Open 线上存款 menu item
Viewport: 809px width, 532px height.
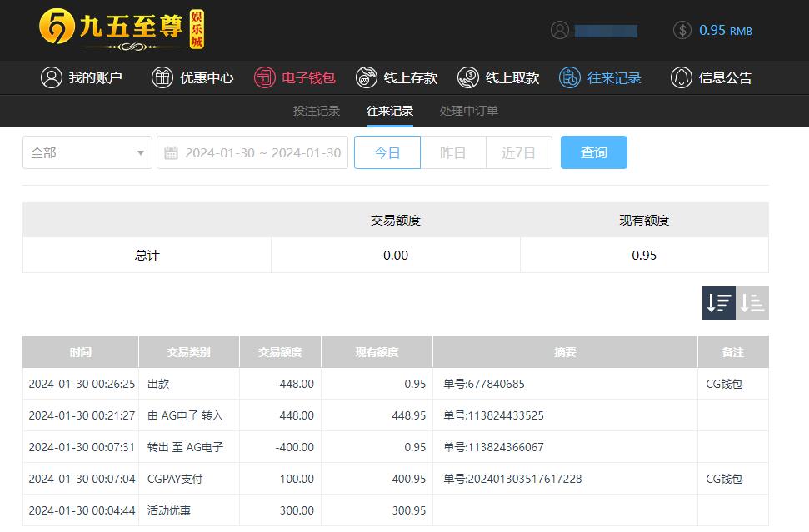pos(397,77)
